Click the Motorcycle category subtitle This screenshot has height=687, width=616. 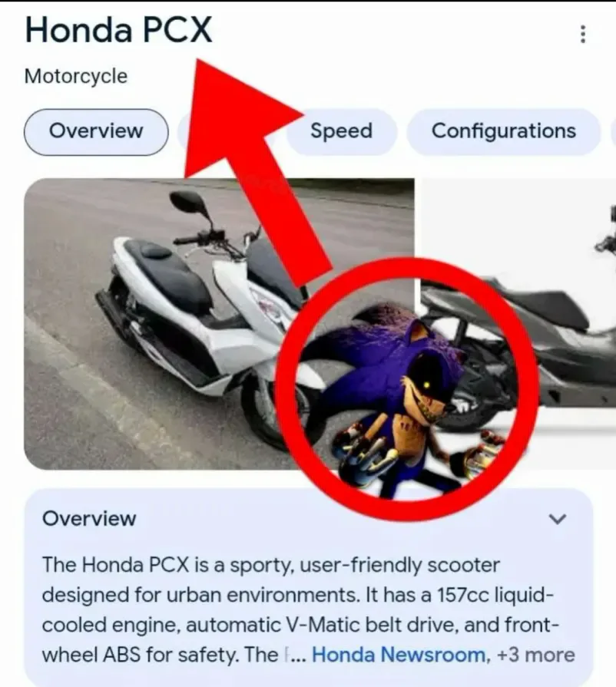point(76,76)
